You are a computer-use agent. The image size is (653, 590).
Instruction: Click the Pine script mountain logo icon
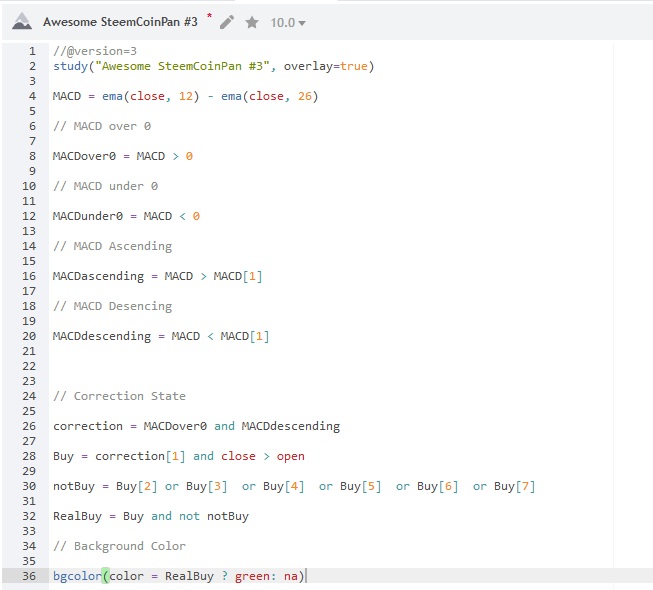click(x=22, y=22)
